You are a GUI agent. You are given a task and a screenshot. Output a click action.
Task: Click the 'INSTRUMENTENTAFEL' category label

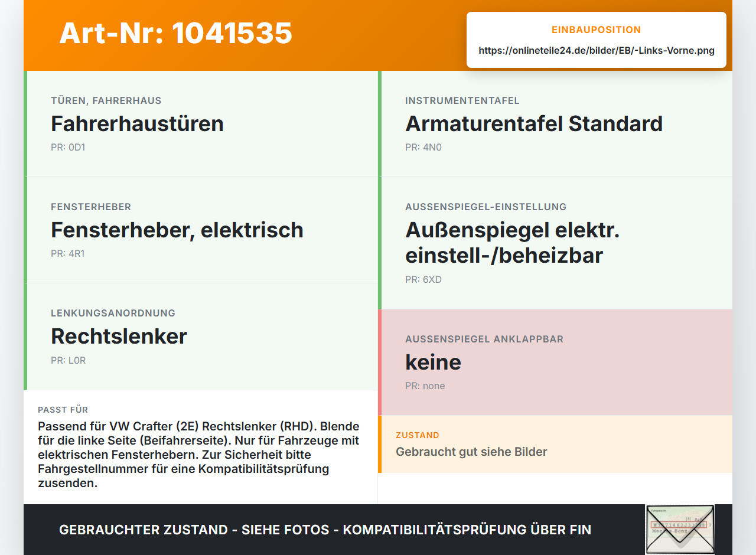coord(462,101)
